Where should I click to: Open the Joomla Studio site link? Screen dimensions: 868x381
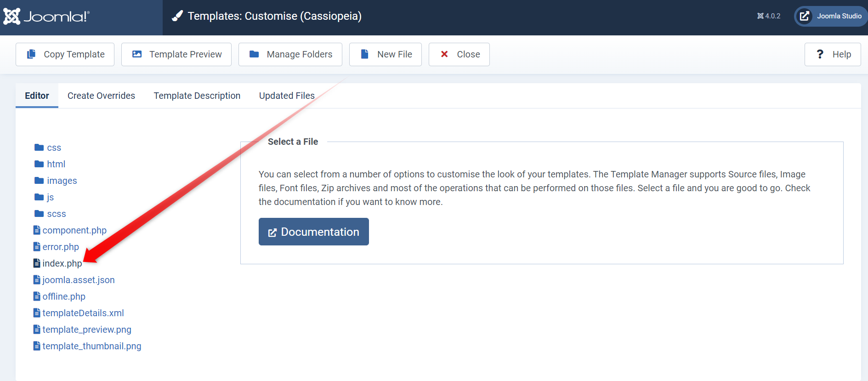click(x=831, y=16)
